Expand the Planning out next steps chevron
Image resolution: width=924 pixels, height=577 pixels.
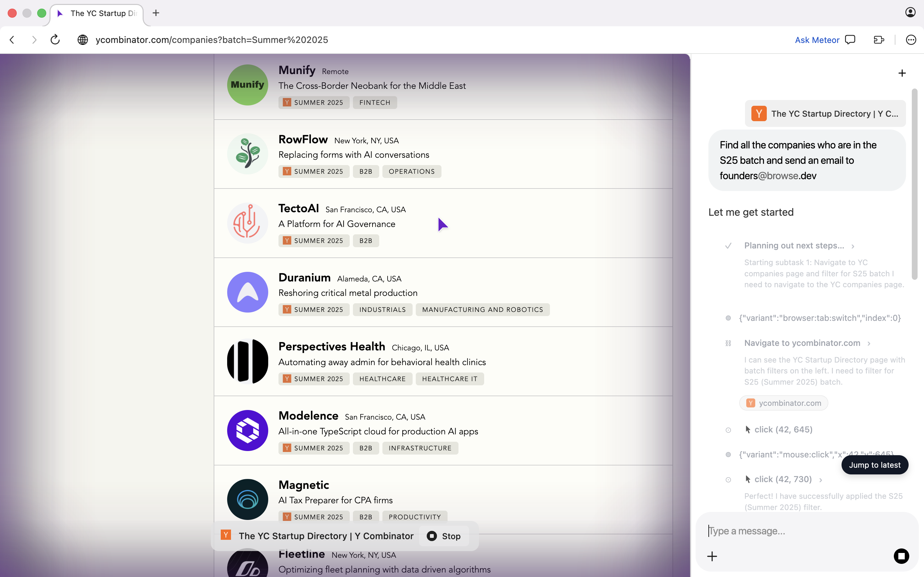tap(852, 246)
